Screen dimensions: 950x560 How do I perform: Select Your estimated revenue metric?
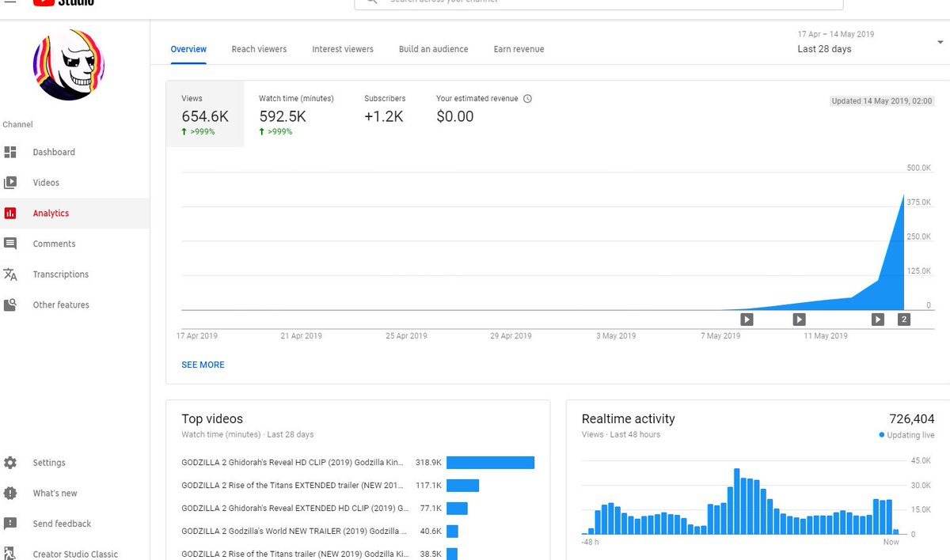[484, 114]
